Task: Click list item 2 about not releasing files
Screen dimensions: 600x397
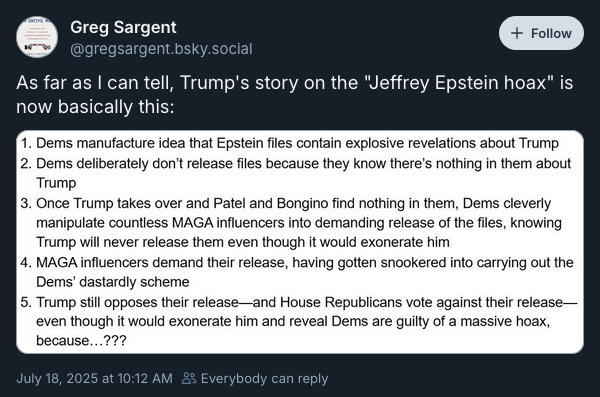Action: 295,173
